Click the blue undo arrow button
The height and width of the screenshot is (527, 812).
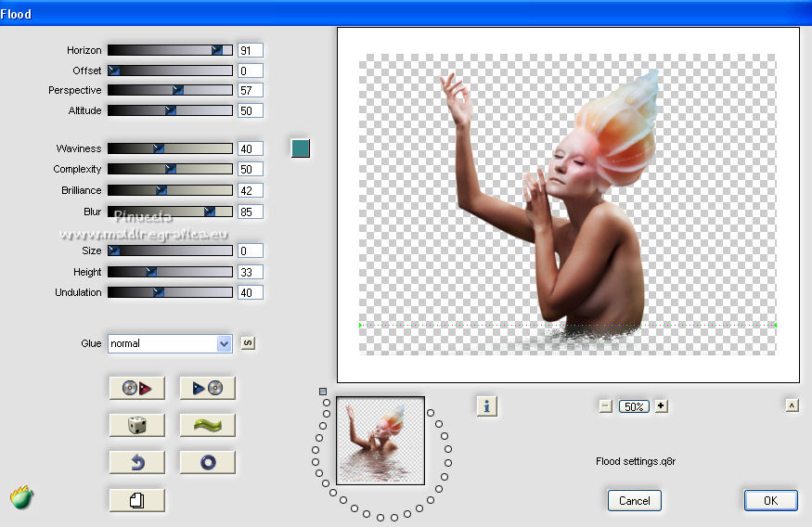click(x=137, y=462)
